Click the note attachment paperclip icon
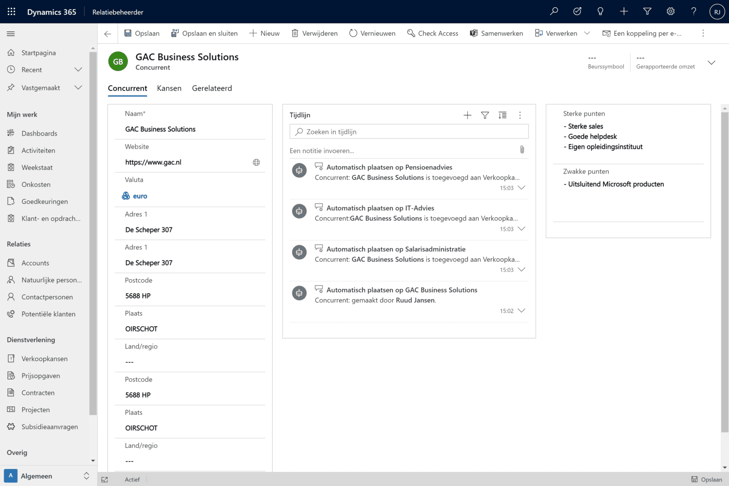The width and height of the screenshot is (729, 486). [x=522, y=150]
